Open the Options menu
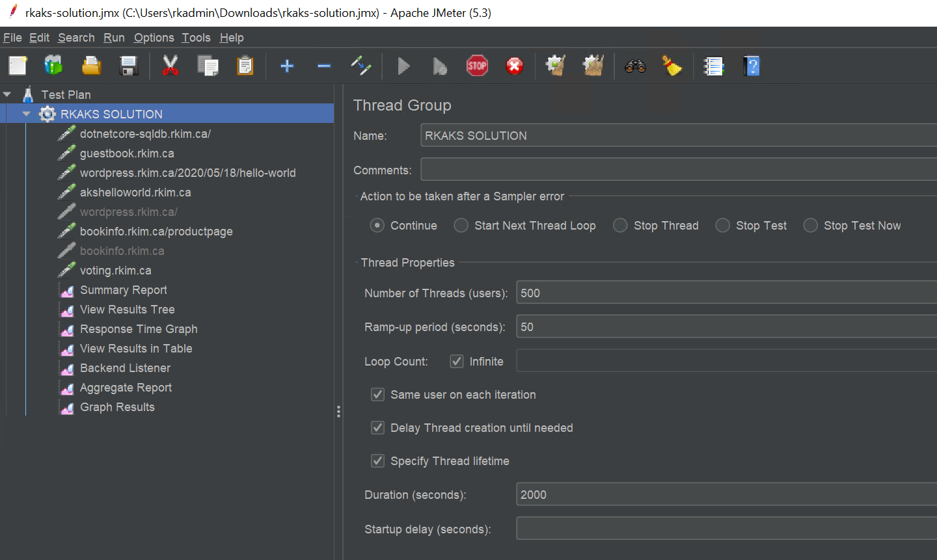The width and height of the screenshot is (937, 560). [154, 38]
